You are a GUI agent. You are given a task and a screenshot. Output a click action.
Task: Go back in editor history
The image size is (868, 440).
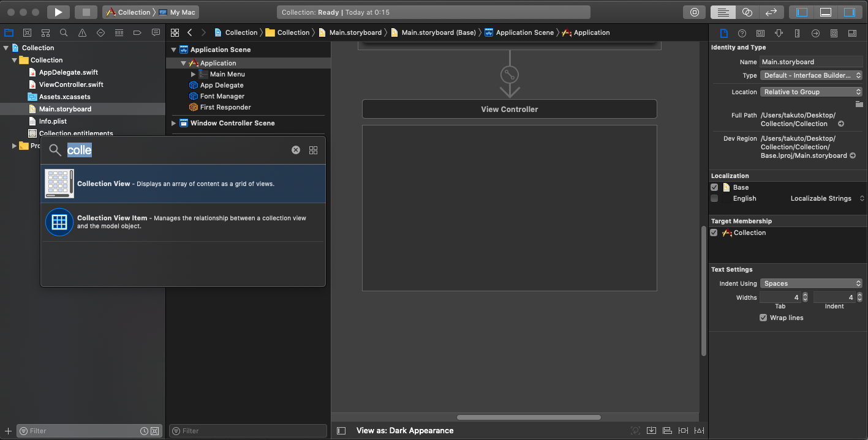click(x=190, y=32)
